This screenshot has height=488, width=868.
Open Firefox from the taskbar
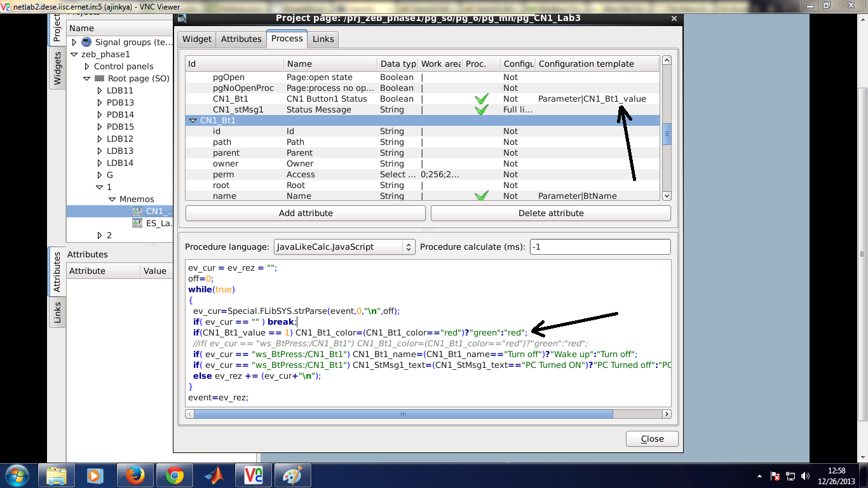[134, 475]
